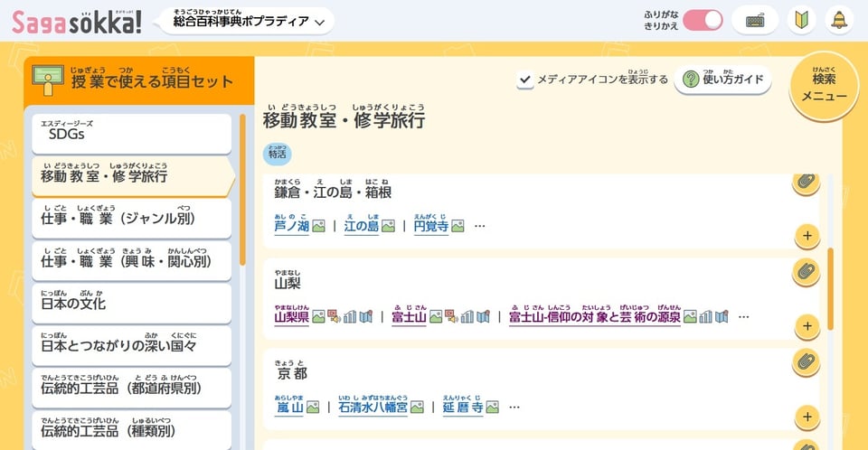The height and width of the screenshot is (450, 868).
Task: Click the image icon next to 江の島
Action: point(388,226)
